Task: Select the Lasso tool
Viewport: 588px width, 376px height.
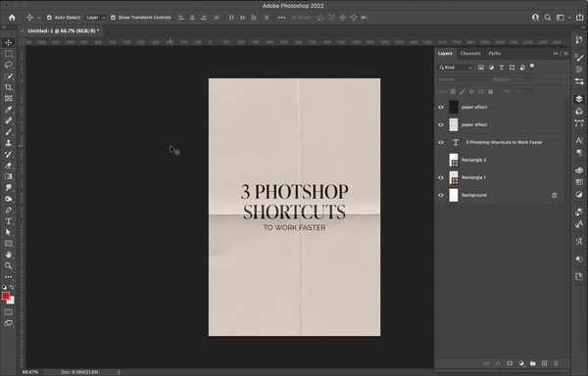Action: pyautogui.click(x=8, y=66)
